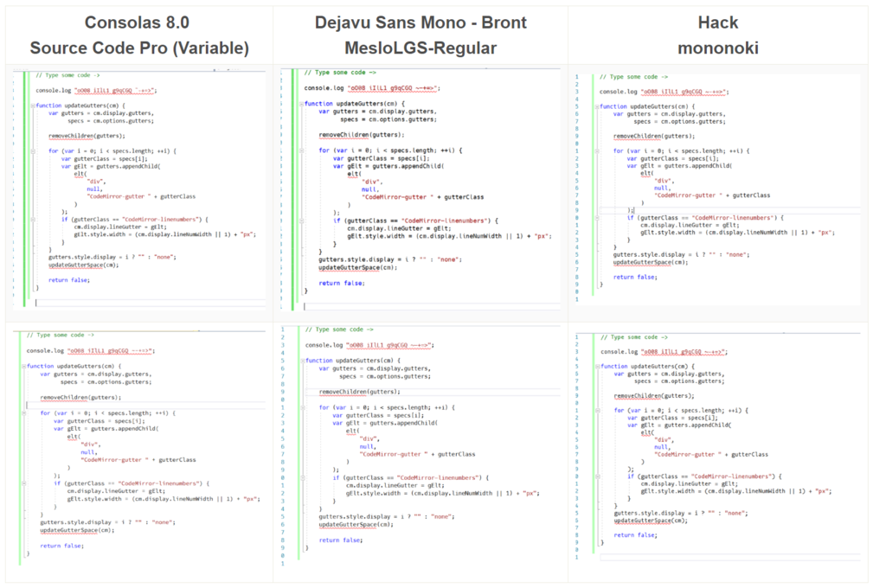Click the console.log line in the Source Code Pro sample
The height and width of the screenshot is (588, 886).
pos(90,351)
